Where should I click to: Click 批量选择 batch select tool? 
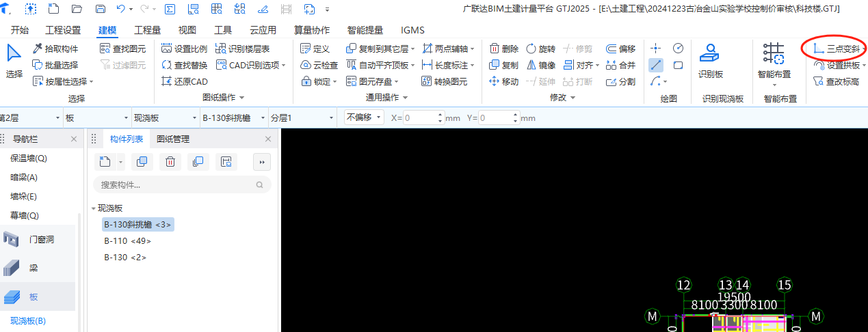(x=55, y=65)
